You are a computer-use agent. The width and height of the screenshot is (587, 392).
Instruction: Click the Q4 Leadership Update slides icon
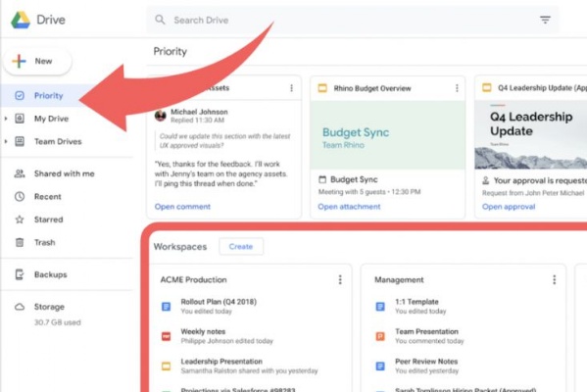[486, 88]
